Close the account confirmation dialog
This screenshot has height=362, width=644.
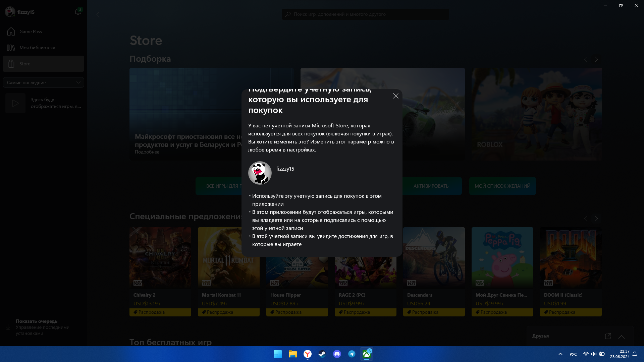(396, 96)
